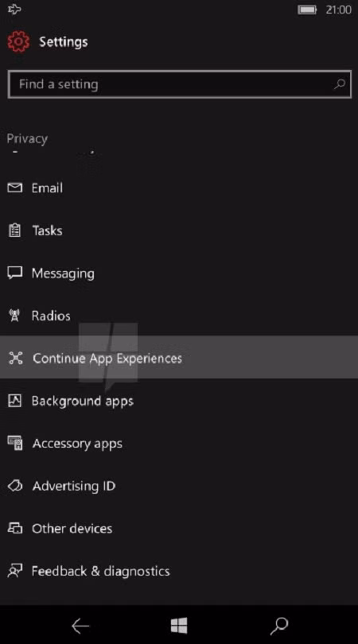Open Feedback & diagnostics settings
358x644 pixels.
click(x=179, y=572)
